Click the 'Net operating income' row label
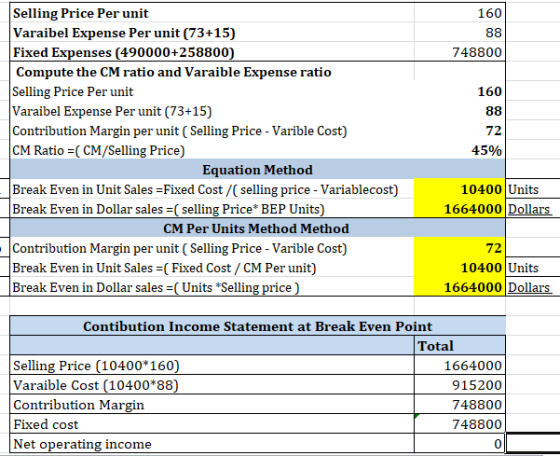The height and width of the screenshot is (456, 560). tap(212, 444)
